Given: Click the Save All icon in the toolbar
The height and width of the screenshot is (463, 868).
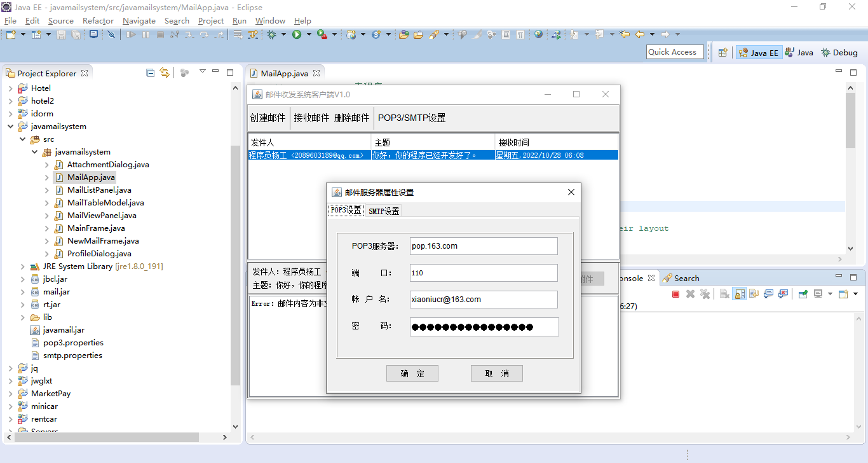Looking at the screenshot, I should (76, 34).
